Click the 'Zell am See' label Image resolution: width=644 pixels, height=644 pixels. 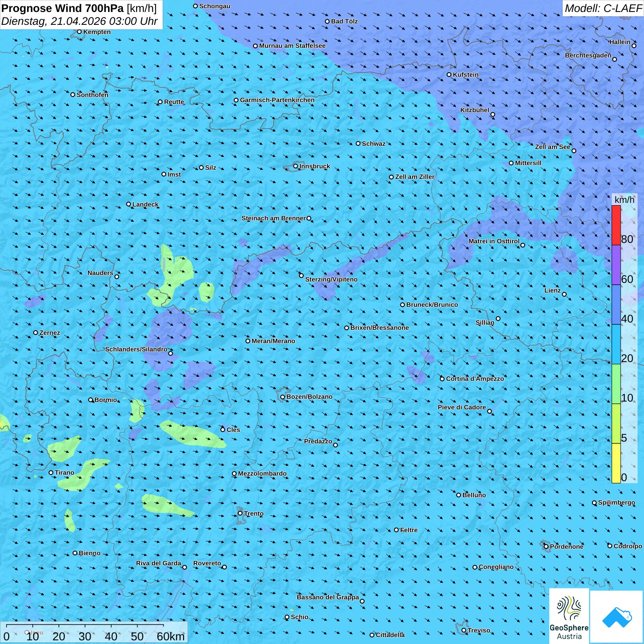pyautogui.click(x=552, y=147)
